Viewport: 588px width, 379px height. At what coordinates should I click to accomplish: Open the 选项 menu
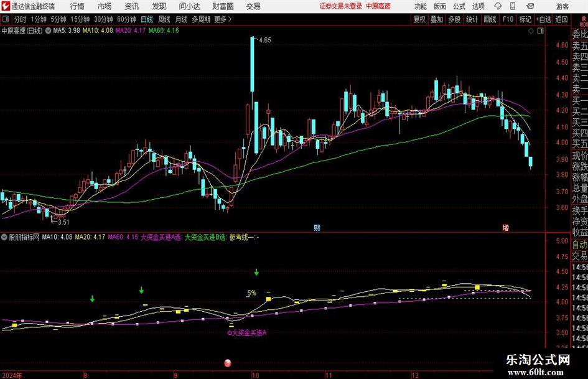(478, 6)
